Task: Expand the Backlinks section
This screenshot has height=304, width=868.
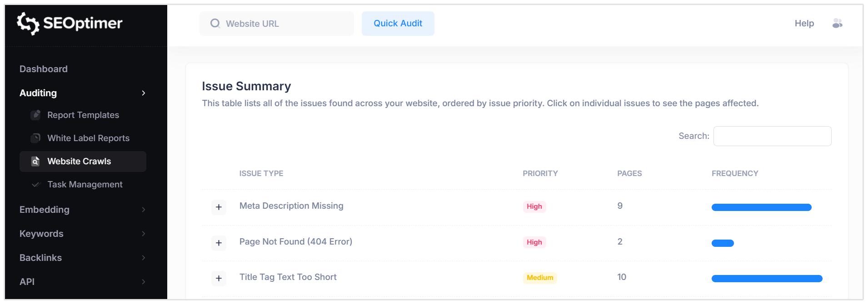Action: click(40, 257)
